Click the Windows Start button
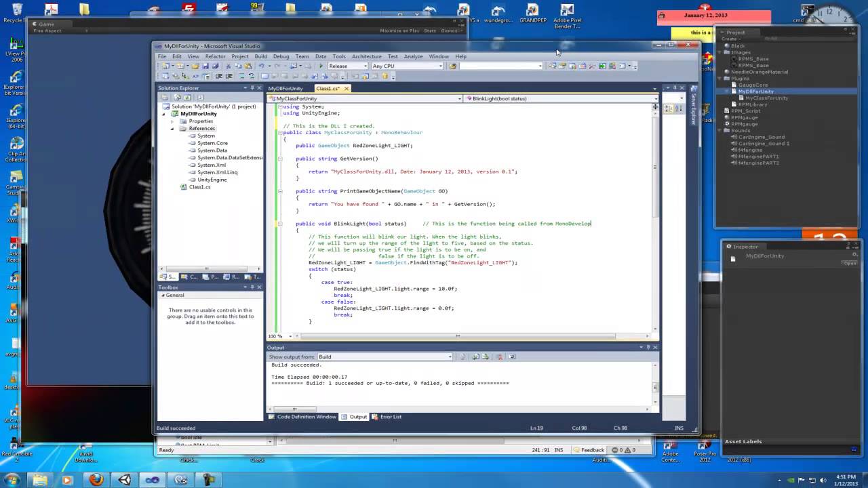This screenshot has width=868, height=488. (x=12, y=479)
